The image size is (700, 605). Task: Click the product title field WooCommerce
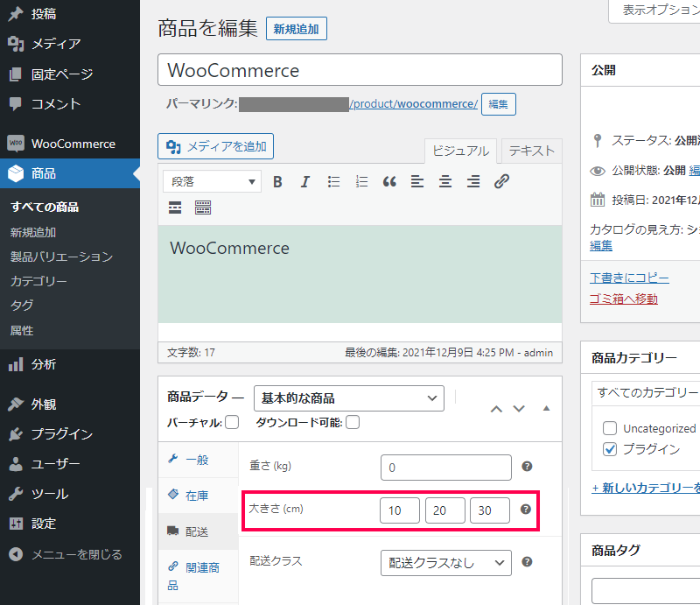[x=360, y=70]
